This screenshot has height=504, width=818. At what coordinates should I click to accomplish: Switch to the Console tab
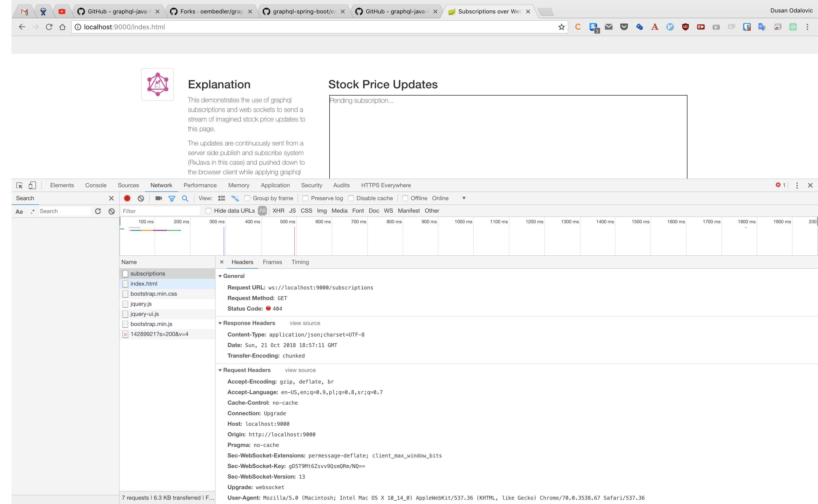click(96, 185)
